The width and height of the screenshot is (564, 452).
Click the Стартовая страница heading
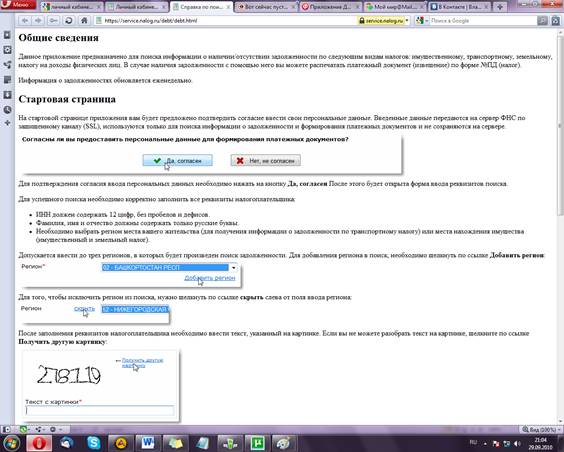click(67, 99)
